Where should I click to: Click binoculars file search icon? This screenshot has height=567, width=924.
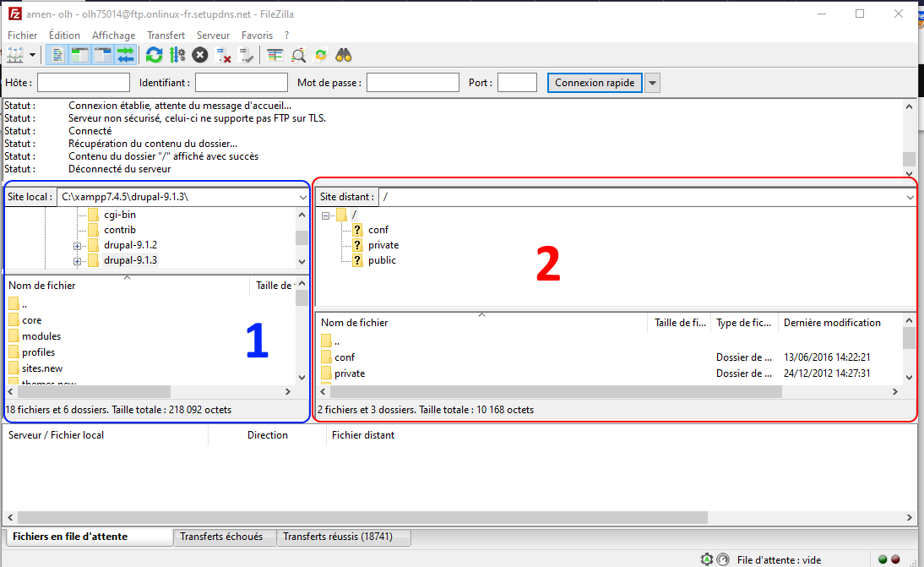click(x=344, y=56)
